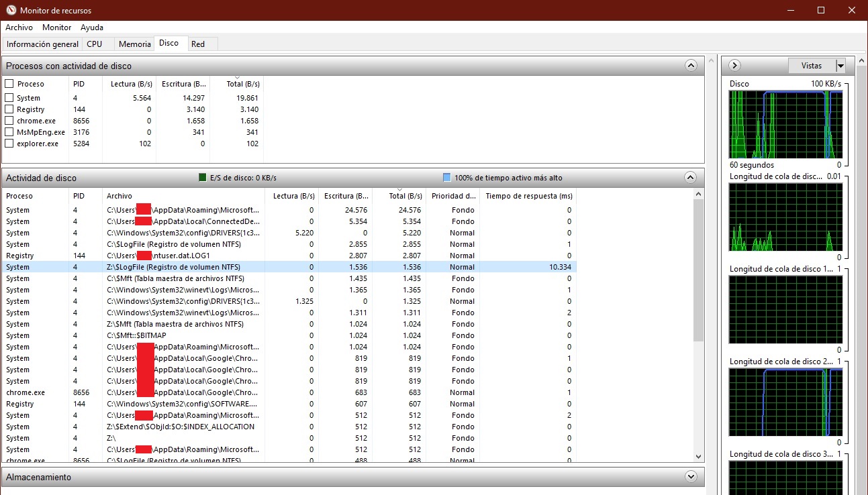
Task: Select the Z:\$Mft NTFS master table row
Action: coord(289,324)
